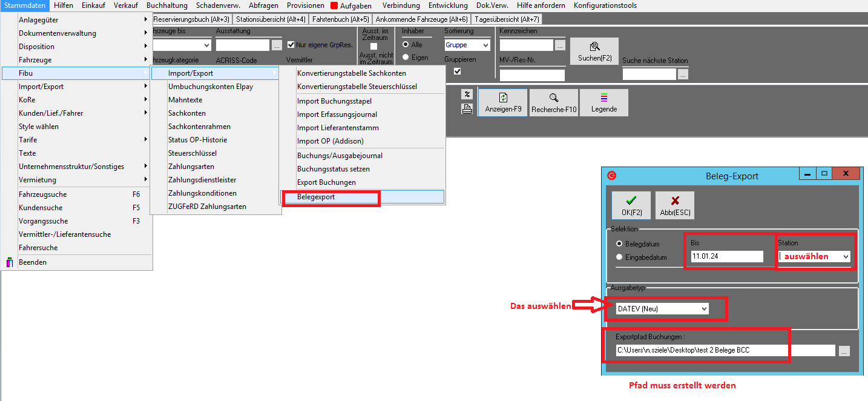The height and width of the screenshot is (401, 868).
Task: Click the Suchen(F2) search button
Action: click(x=594, y=51)
